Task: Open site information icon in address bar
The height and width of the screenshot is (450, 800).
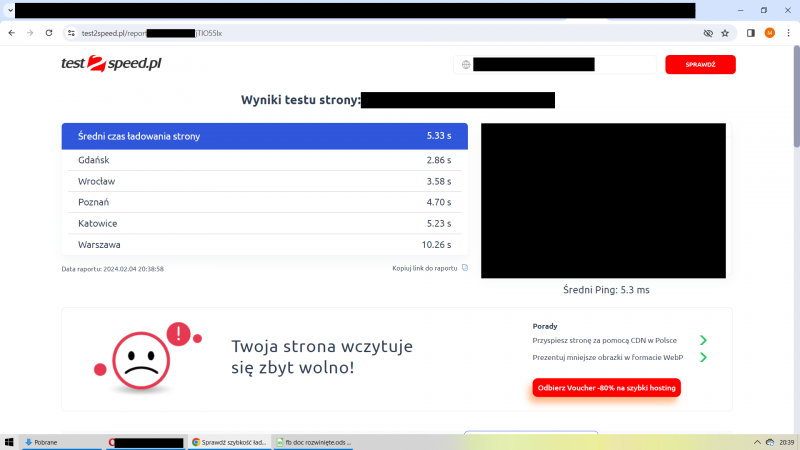Action: point(71,33)
